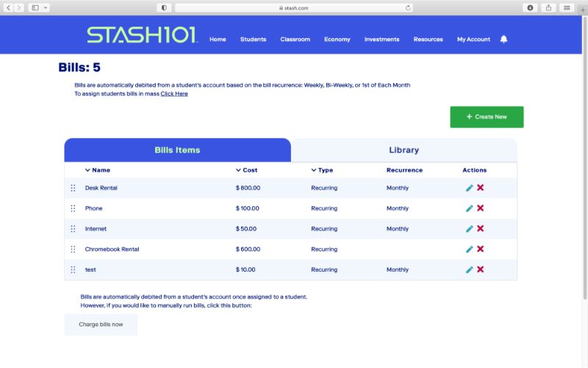The height and width of the screenshot is (368, 588).
Task: Follow the Click Here link to assign bills
Action: (174, 94)
